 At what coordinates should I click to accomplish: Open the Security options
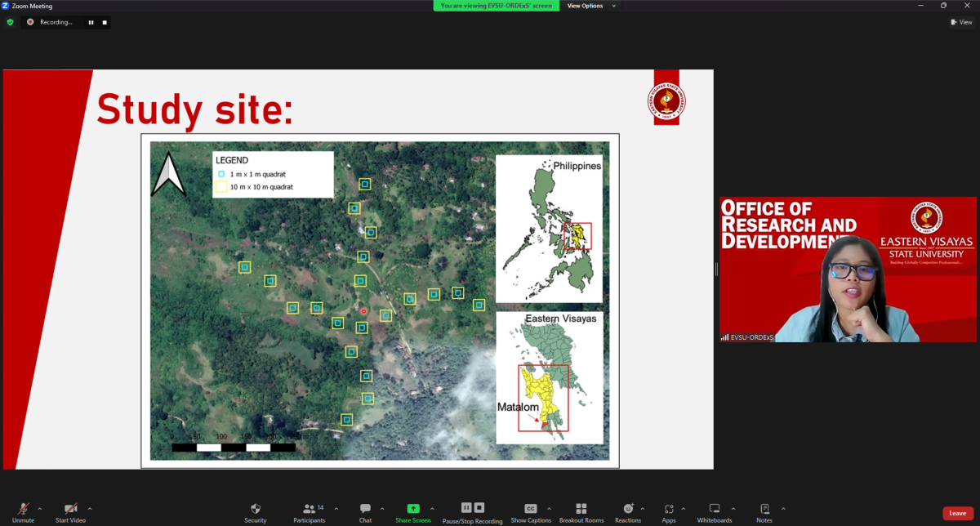point(255,509)
